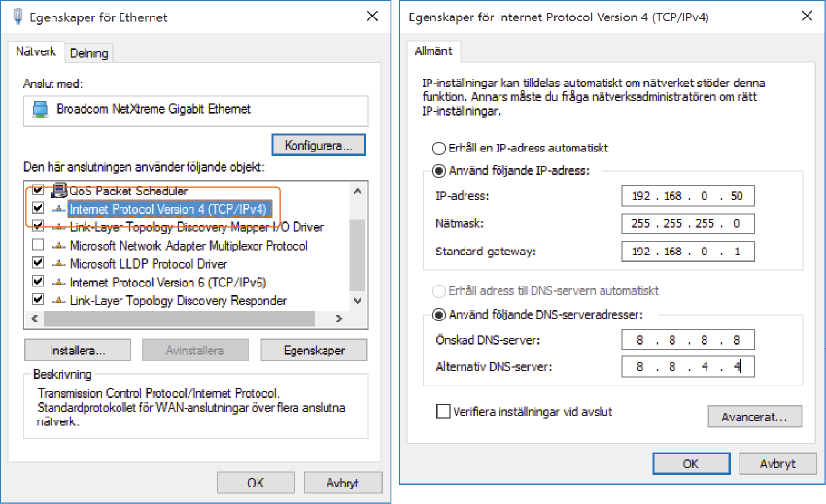Open the Allmänt tab

(x=431, y=51)
